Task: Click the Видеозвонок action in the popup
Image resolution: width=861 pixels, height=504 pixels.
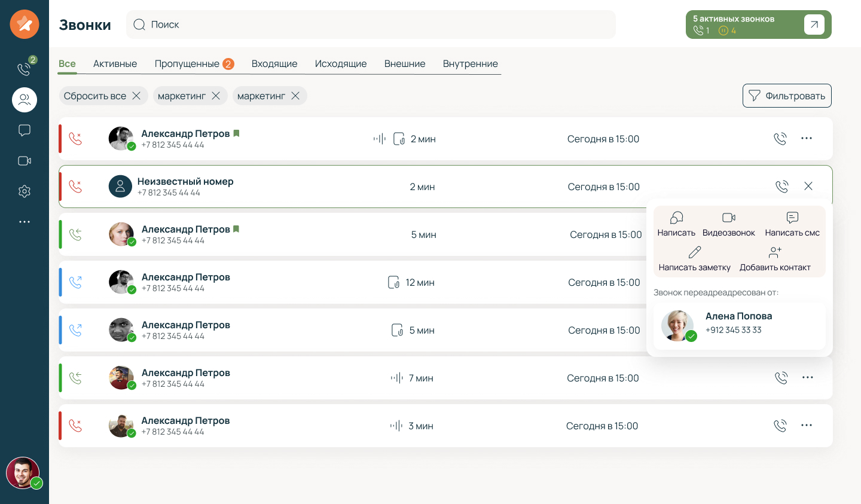Action: (728, 224)
